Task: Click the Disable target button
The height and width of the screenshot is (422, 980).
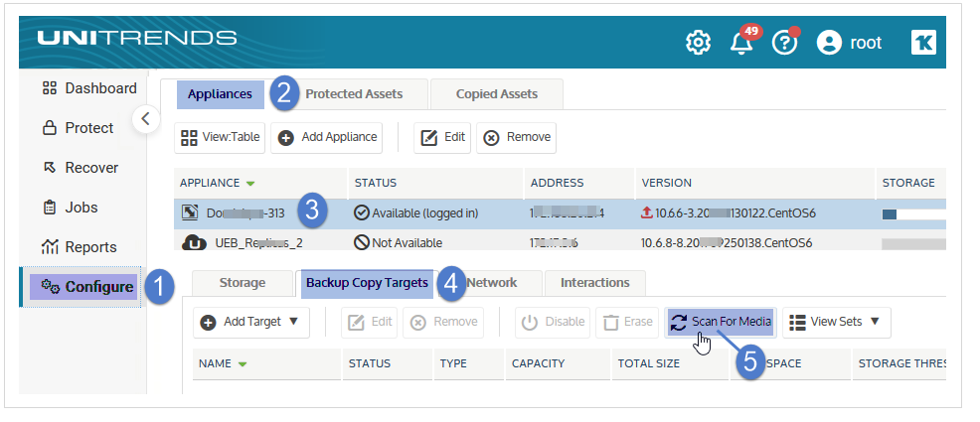Action: point(553,322)
